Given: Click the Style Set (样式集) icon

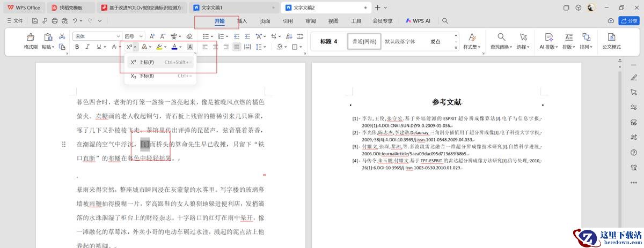Looking at the screenshot, I should click(472, 37).
